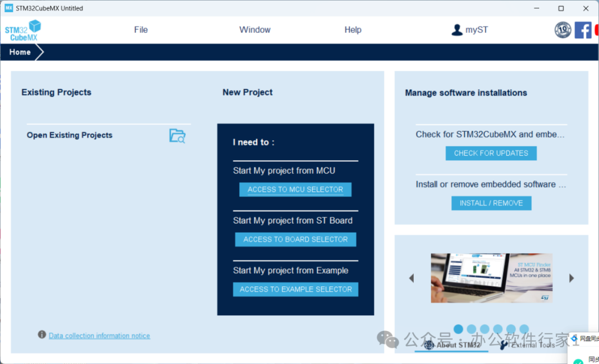Click Access to Board Selector button
The image size is (599, 364).
(x=295, y=239)
